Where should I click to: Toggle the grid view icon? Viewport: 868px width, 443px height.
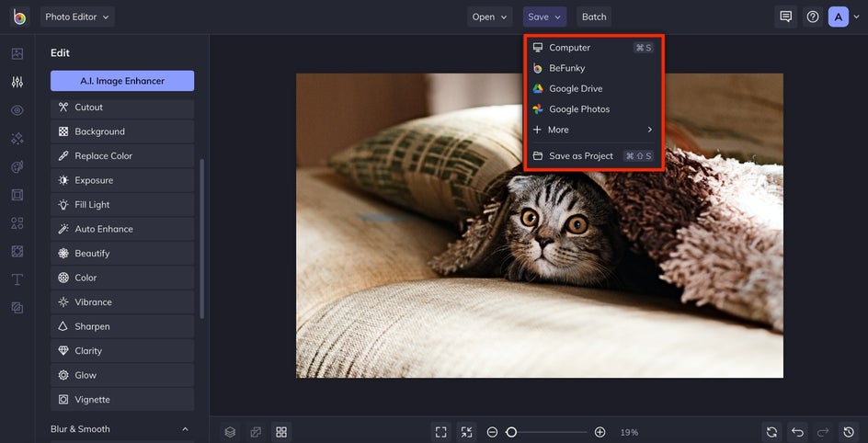tap(281, 432)
